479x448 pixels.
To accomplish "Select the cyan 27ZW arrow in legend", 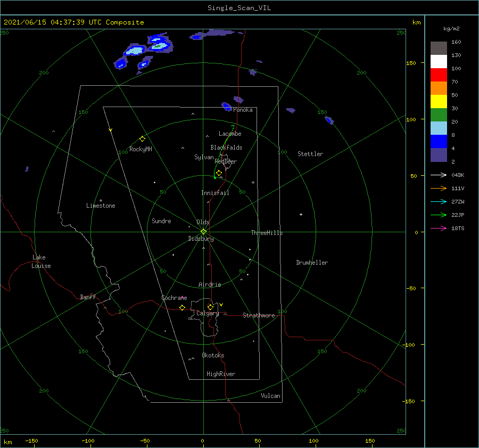I will coord(439,201).
